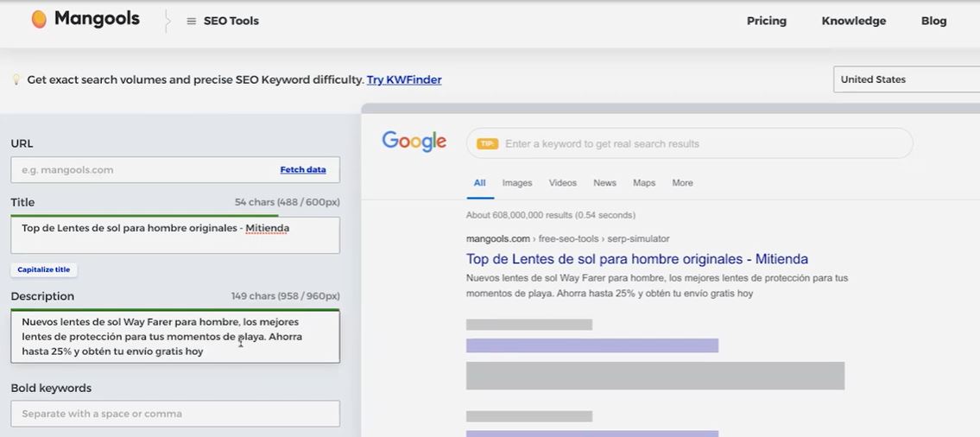Go to the Knowledge menu item
The height and width of the screenshot is (437, 980).
853,21
